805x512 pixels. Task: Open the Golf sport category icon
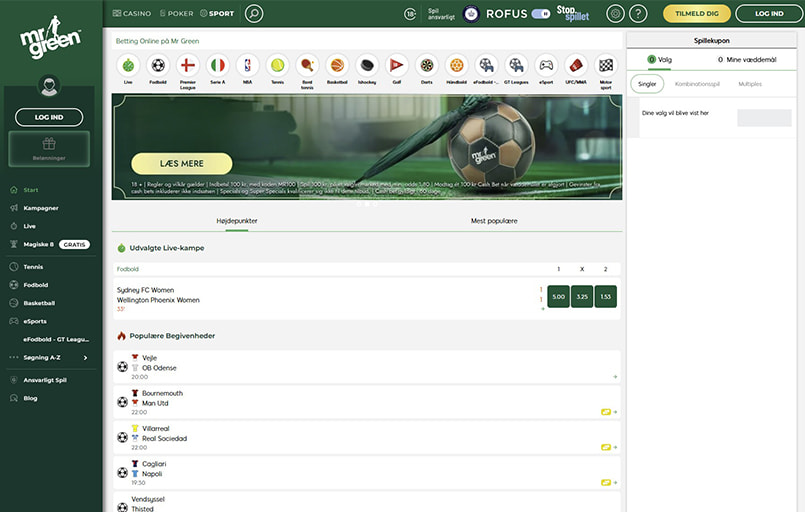pyautogui.click(x=396, y=65)
